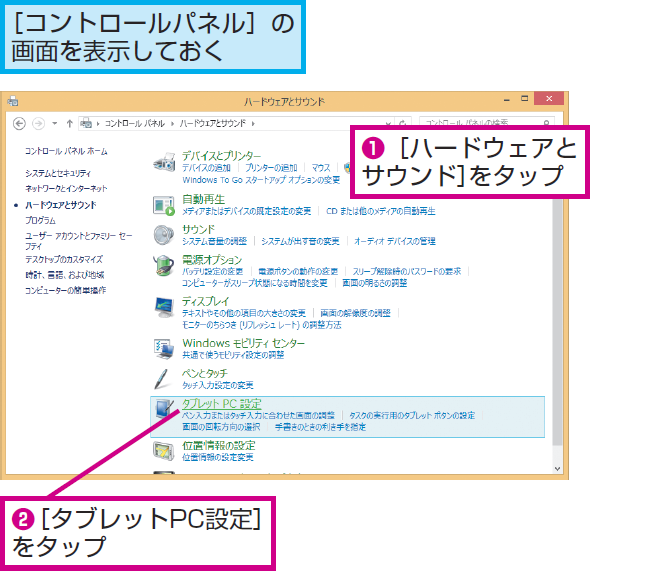Click テキストやその他の項目の大きさの変更
Image resolution: width=660 pixels, height=571 pixels.
pyautogui.click(x=244, y=313)
